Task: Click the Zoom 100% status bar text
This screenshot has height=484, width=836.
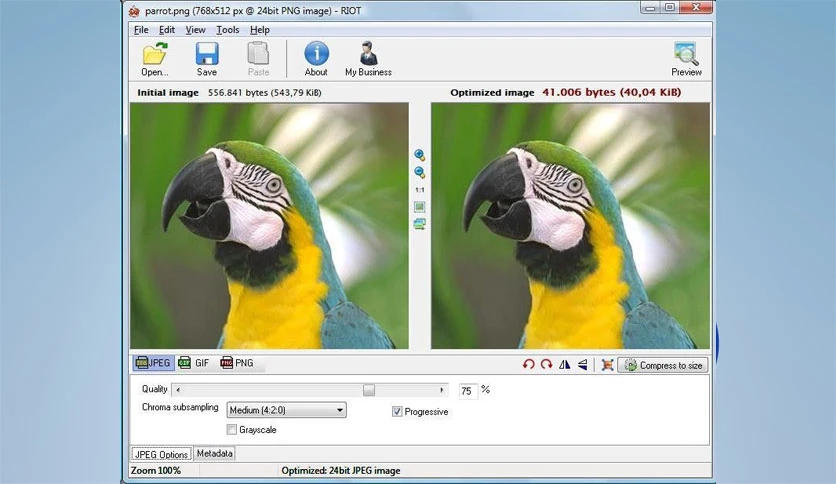Action: click(x=156, y=471)
